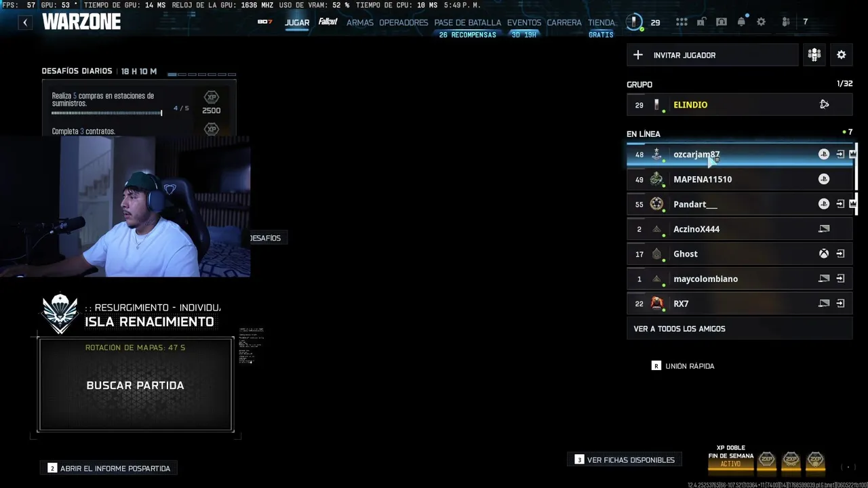
Task: Go to the EVENTOS tab
Action: click(x=524, y=22)
